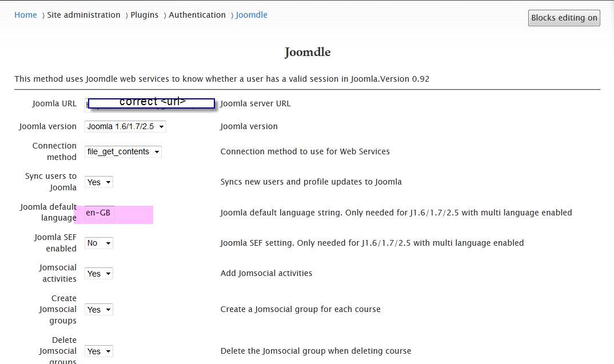Viewport: 614px width, 364px height.
Task: Click the Joomdle page heading
Action: pyautogui.click(x=308, y=53)
